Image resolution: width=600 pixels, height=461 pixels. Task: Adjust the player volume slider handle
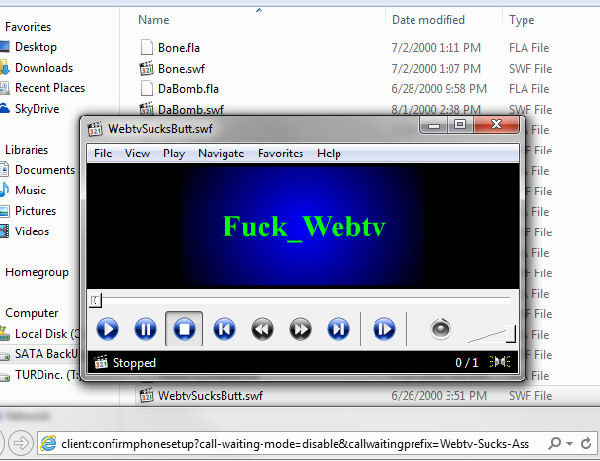[x=511, y=334]
